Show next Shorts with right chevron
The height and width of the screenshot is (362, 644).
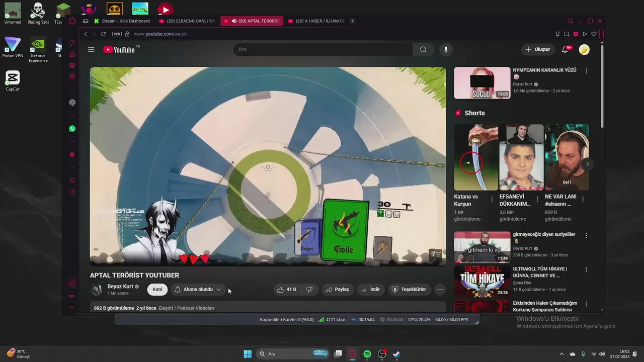[x=587, y=164]
